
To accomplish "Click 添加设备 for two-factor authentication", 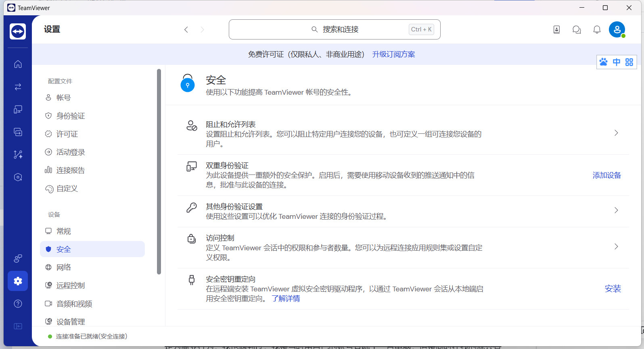I will pos(606,175).
